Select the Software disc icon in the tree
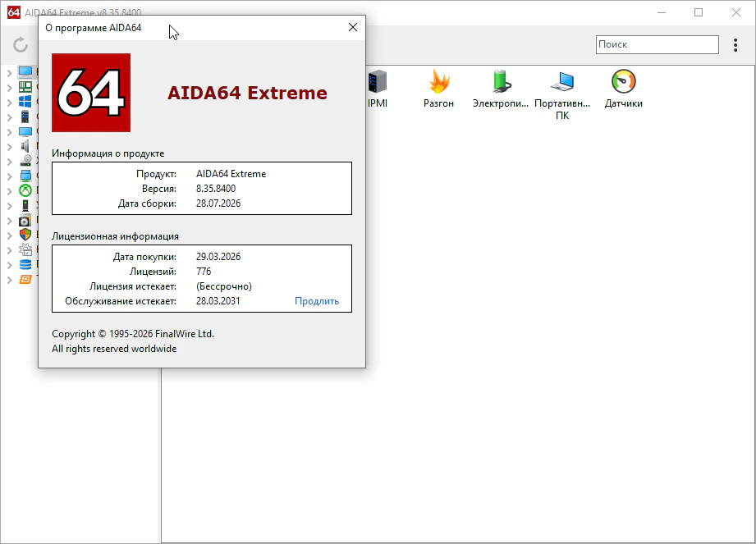Viewport: 756px width, 544px height. pos(25,220)
